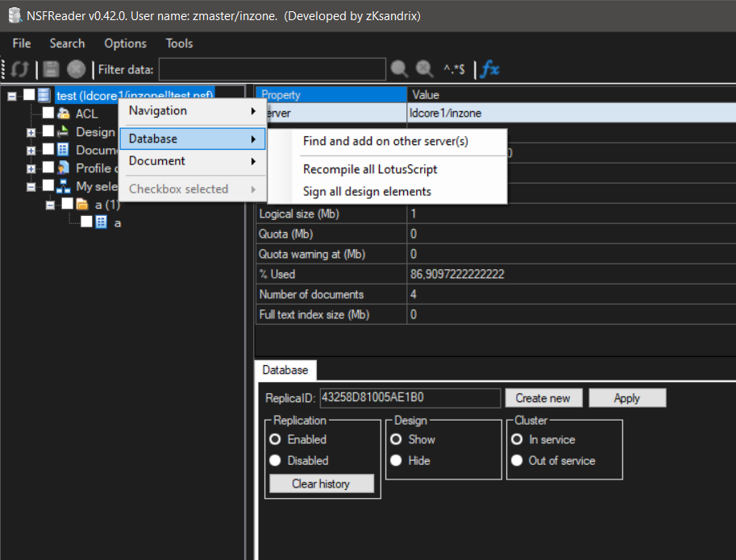Click the clear filter magnifier icon
The image size is (736, 560).
coord(425,69)
